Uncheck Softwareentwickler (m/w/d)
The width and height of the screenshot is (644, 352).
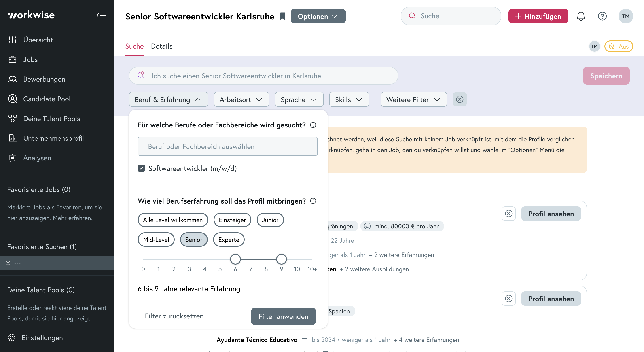(142, 168)
